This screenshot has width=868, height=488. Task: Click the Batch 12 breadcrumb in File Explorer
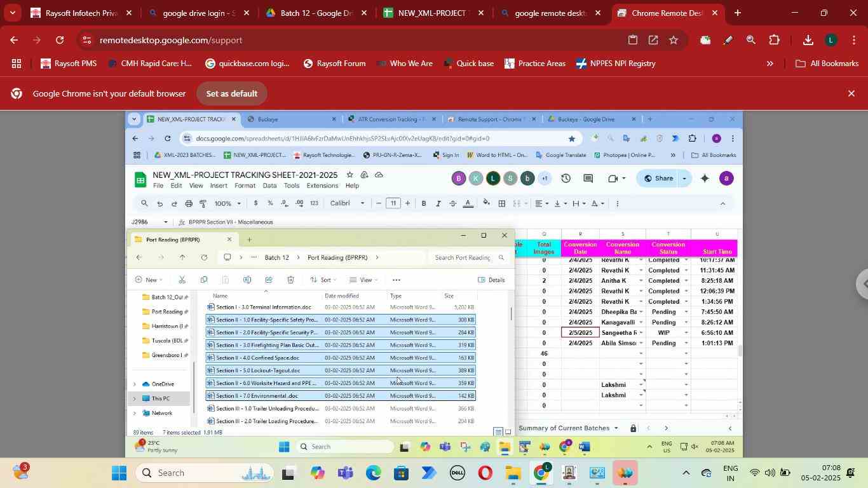tap(276, 257)
